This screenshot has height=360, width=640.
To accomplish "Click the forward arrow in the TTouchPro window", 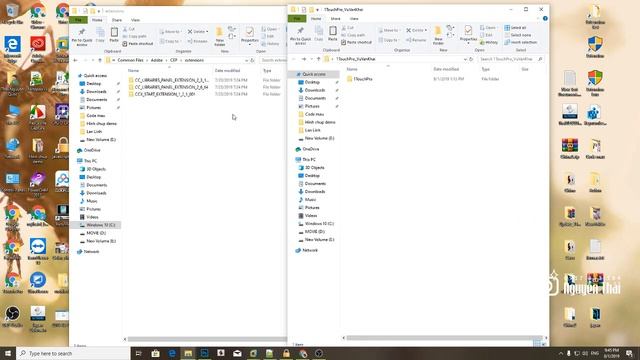I will pos(304,59).
